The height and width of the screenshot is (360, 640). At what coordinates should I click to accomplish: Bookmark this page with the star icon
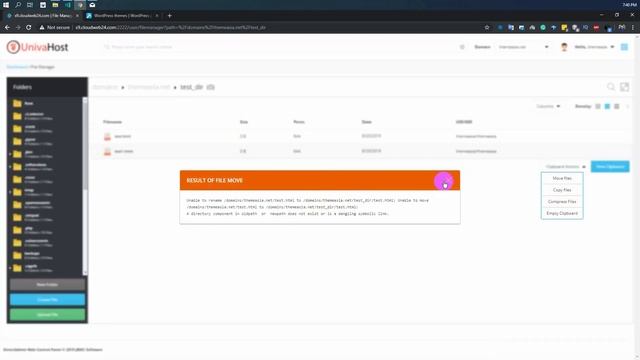click(487, 27)
